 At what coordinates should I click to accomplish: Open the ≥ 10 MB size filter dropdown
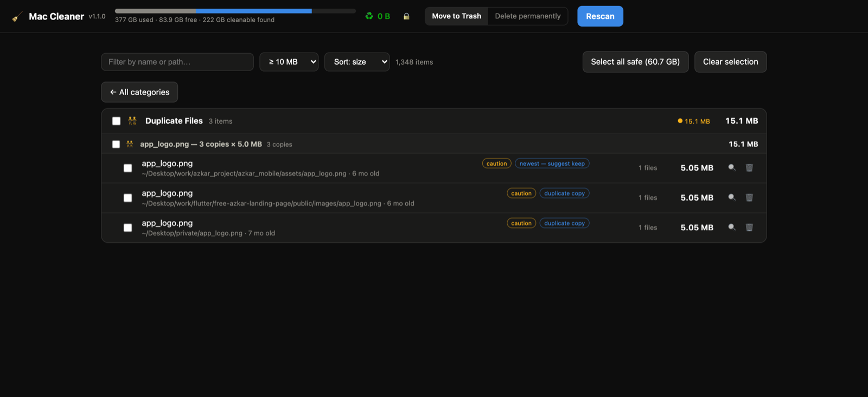coord(289,62)
